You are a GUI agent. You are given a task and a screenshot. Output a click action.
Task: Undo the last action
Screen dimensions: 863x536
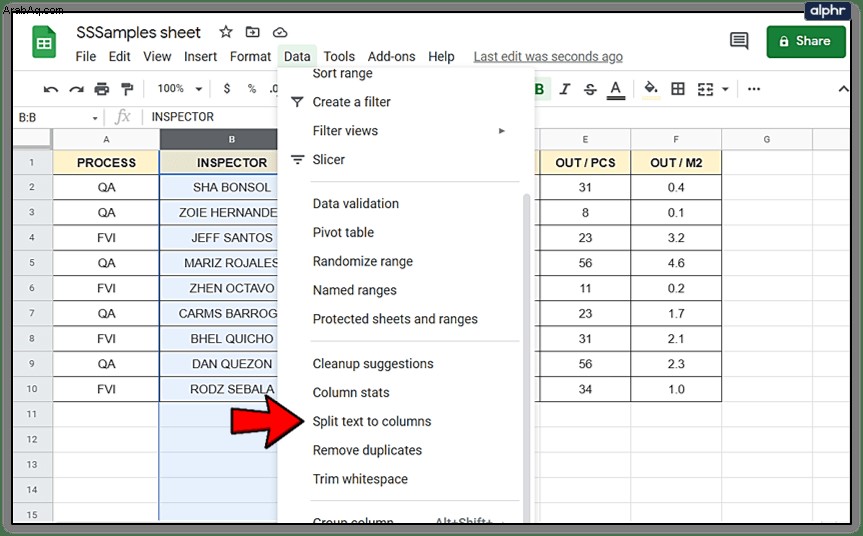51,89
